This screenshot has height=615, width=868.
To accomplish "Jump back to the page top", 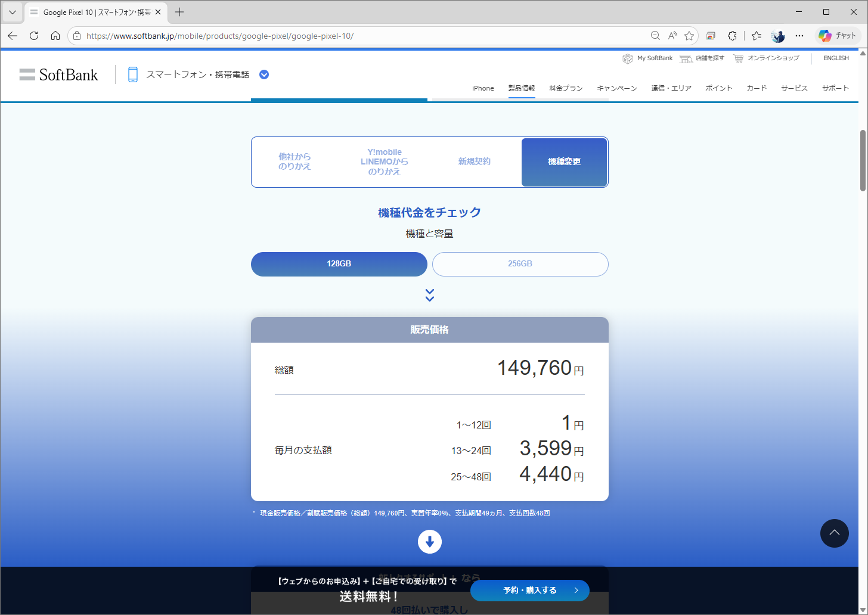I will 835,533.
